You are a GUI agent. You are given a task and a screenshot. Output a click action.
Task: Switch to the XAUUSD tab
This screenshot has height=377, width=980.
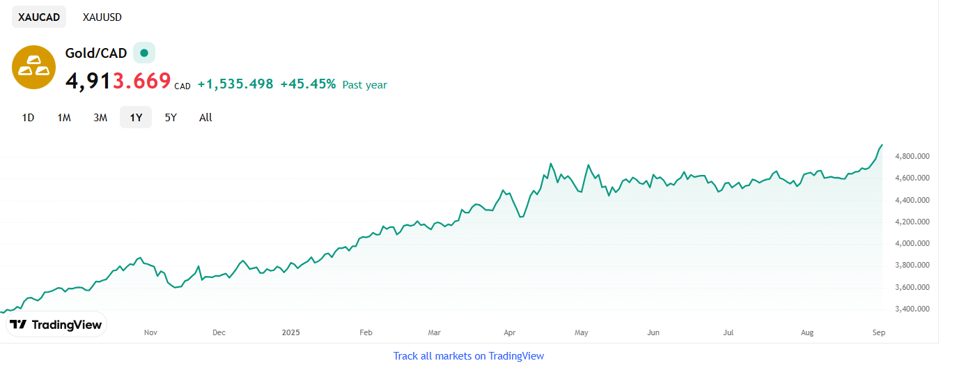pos(102,17)
